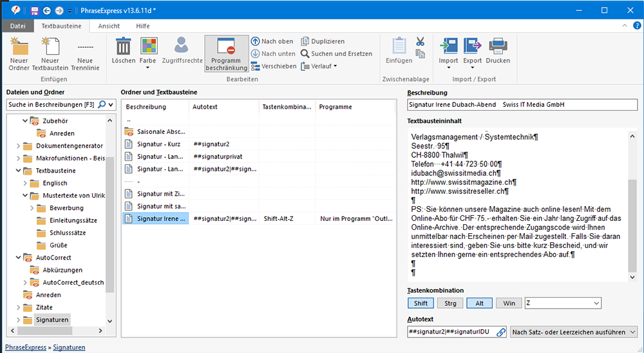Expand the Englisch folder
644x353 pixels.
25,184
